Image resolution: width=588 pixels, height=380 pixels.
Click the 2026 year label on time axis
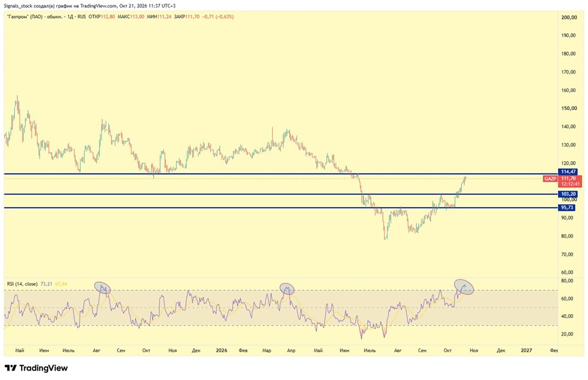tap(221, 351)
